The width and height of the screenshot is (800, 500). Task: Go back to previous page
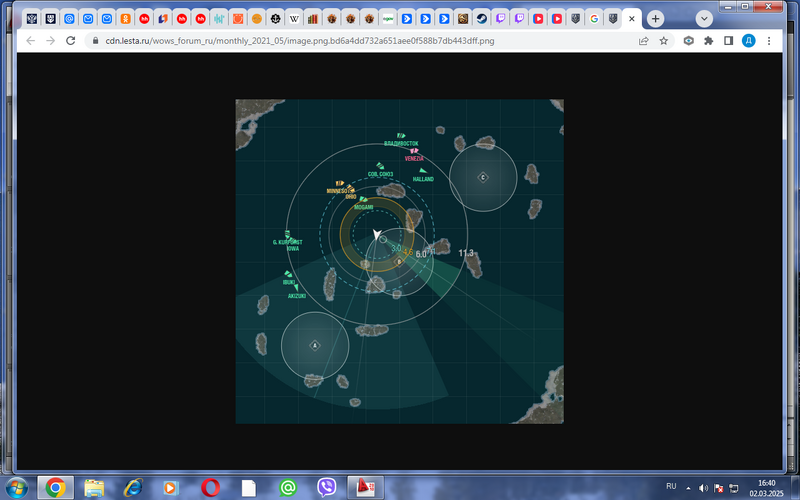(x=31, y=41)
